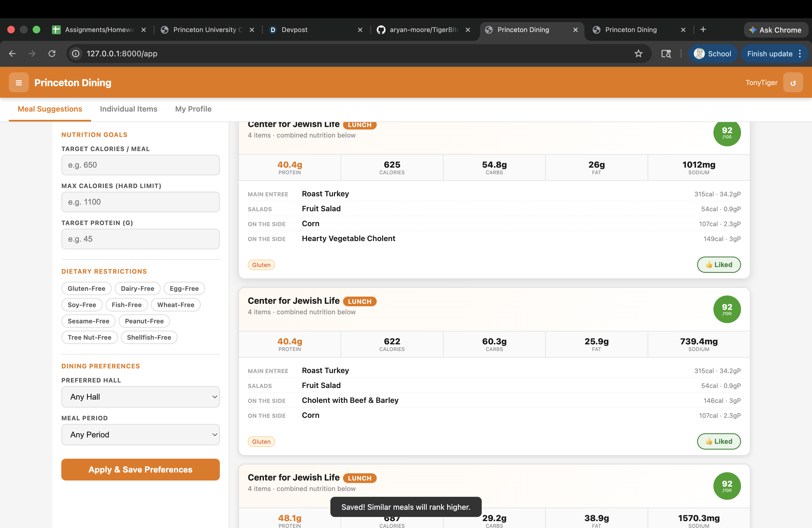The height and width of the screenshot is (528, 812).
Task: Go to the My Profile tab
Action: (193, 109)
